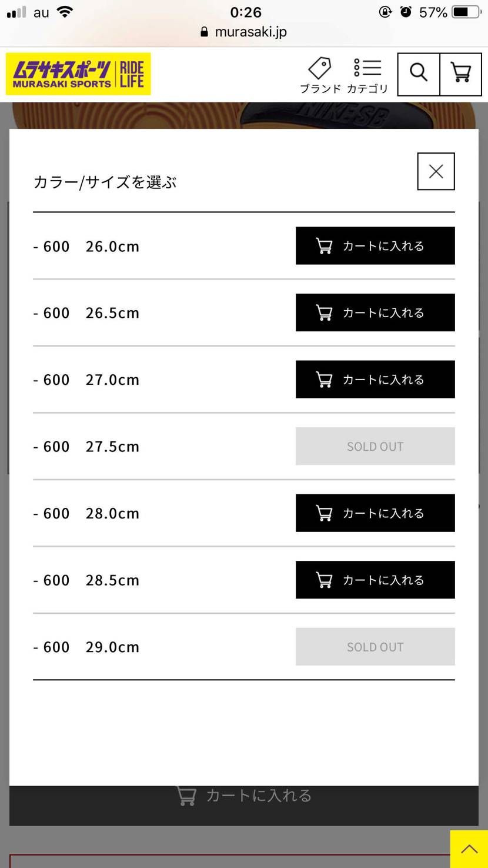Tap the lock icon beside murasaki.jp
The height and width of the screenshot is (868, 488).
(x=205, y=32)
